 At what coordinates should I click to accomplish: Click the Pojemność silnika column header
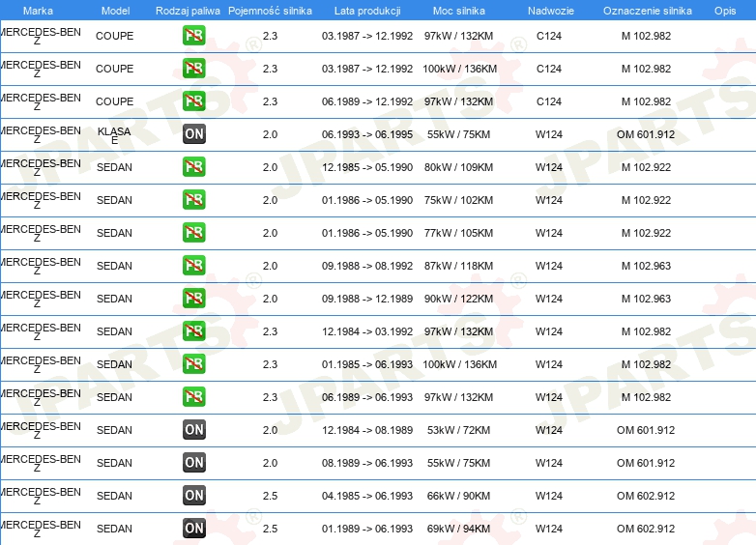tap(270, 11)
